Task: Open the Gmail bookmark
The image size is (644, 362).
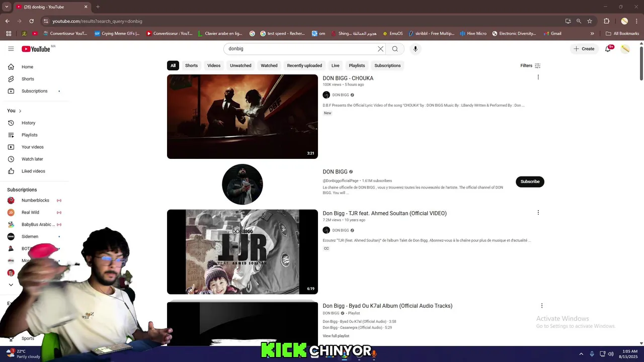Action: [552, 34]
